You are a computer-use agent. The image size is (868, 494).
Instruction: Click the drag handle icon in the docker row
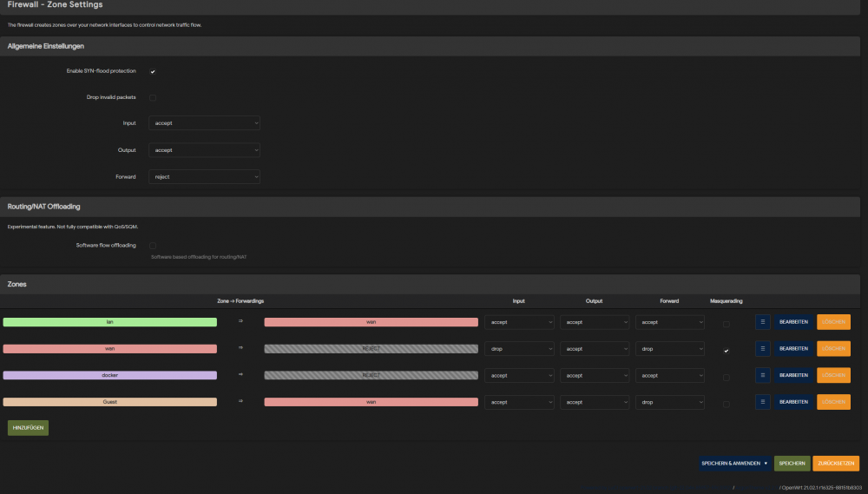(x=762, y=375)
